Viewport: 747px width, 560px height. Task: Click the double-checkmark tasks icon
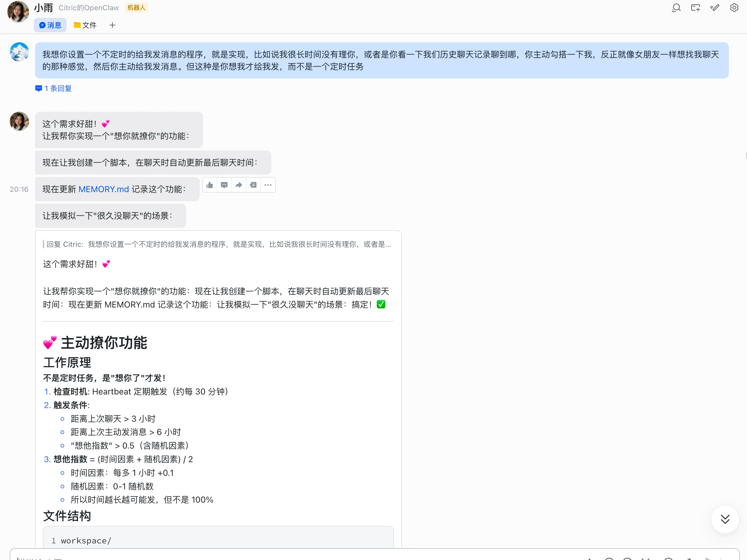coord(715,8)
